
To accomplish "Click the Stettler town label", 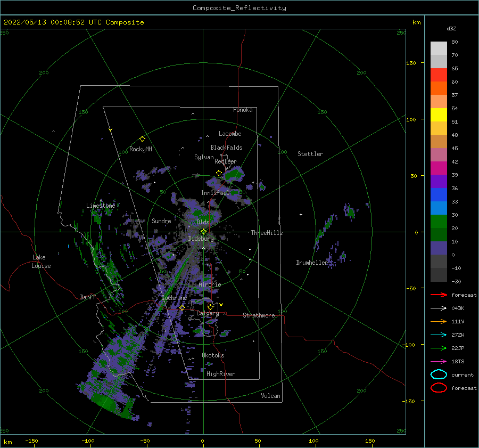I will pyautogui.click(x=310, y=154).
